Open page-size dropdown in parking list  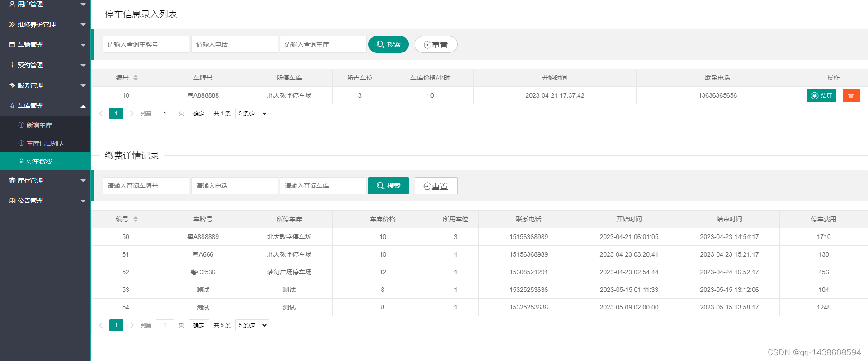pyautogui.click(x=252, y=113)
